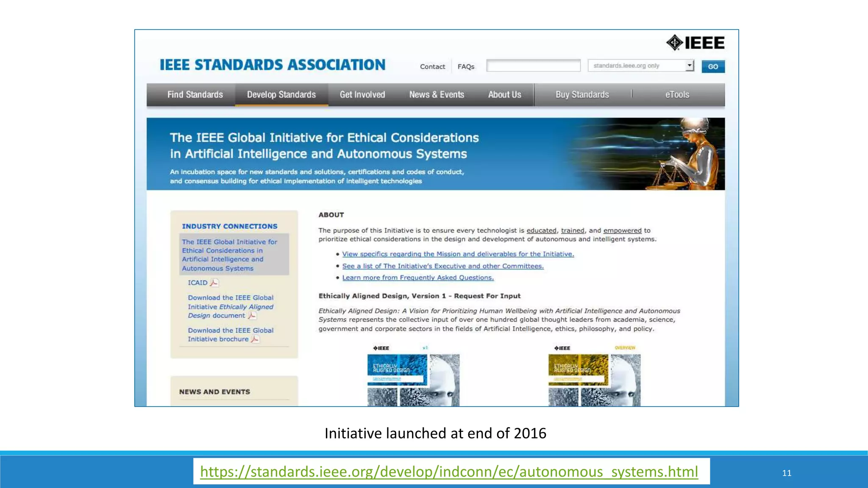Open the News & Events menu
Image resolution: width=868 pixels, height=488 pixels.
437,94
